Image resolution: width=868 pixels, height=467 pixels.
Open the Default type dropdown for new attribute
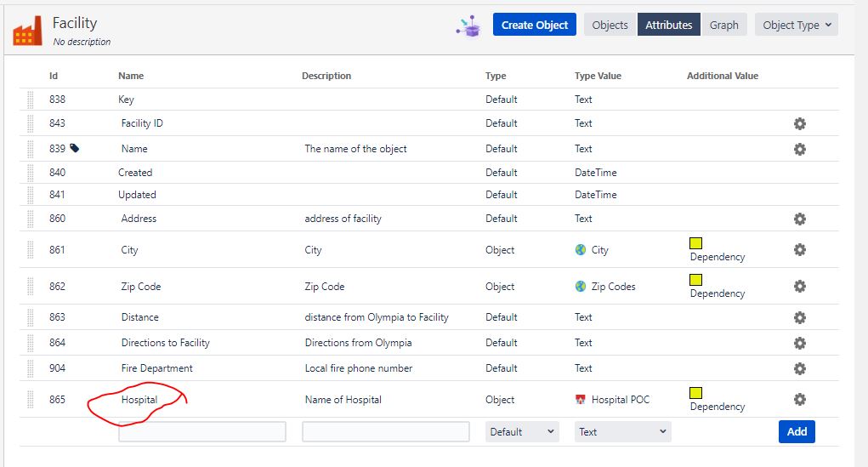(522, 432)
